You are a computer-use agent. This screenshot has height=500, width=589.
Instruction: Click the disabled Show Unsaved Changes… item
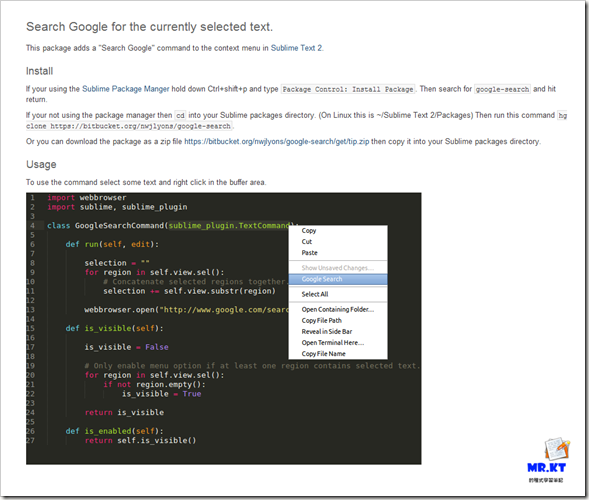[x=338, y=268]
